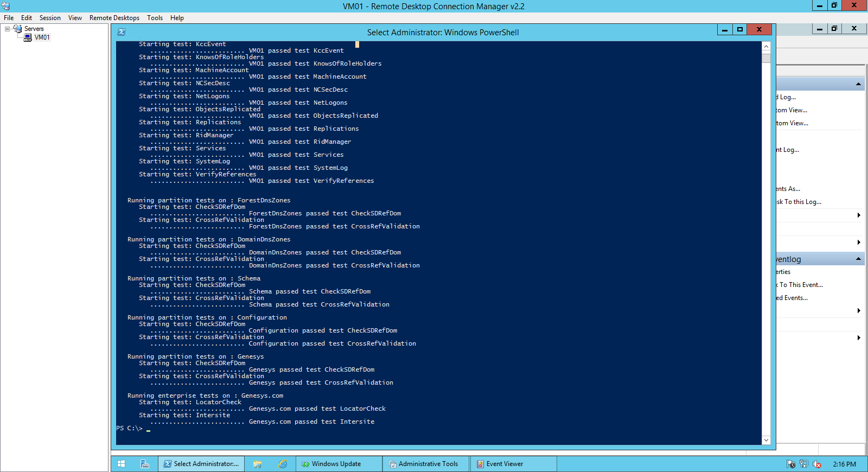Click 'Configuration passed test CrossRefValidation' line
868x472 pixels.
[332, 343]
